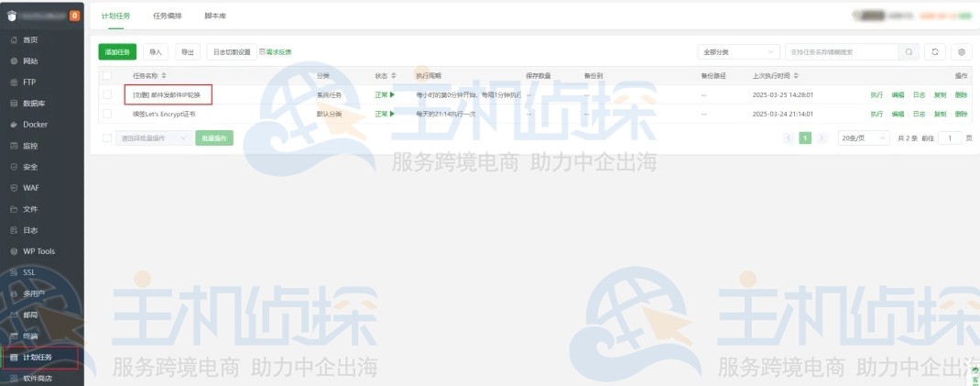Open the 多用户 sidebar section
The height and width of the screenshot is (386, 980).
(34, 293)
